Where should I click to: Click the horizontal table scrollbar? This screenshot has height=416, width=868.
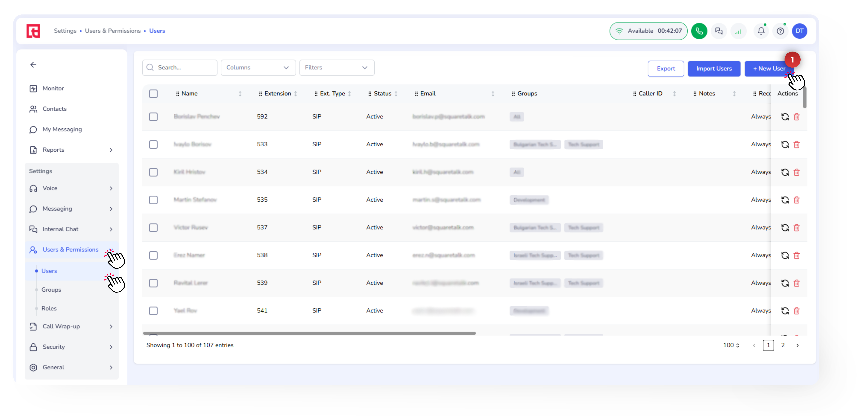click(309, 333)
